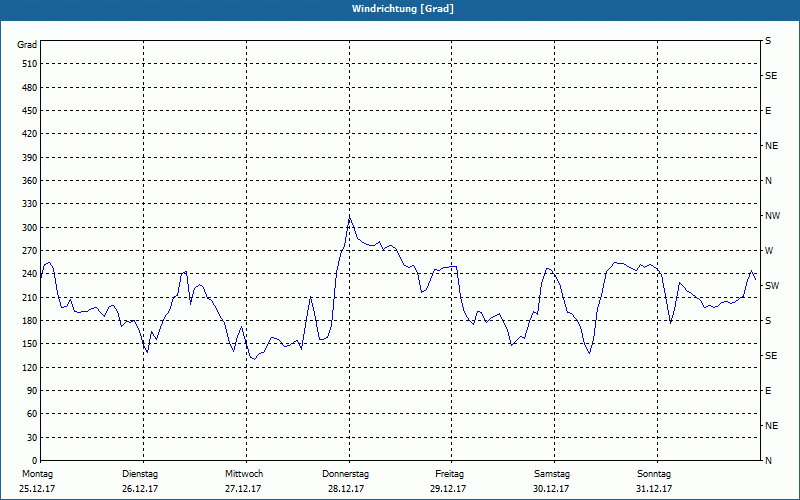Select the date 31.12.17

654,489
